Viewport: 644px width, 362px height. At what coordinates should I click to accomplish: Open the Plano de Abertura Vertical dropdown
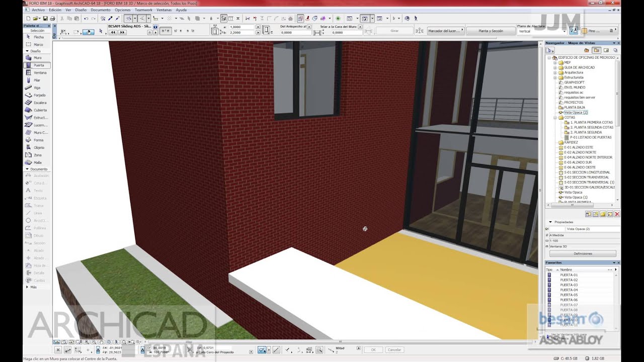click(542, 31)
